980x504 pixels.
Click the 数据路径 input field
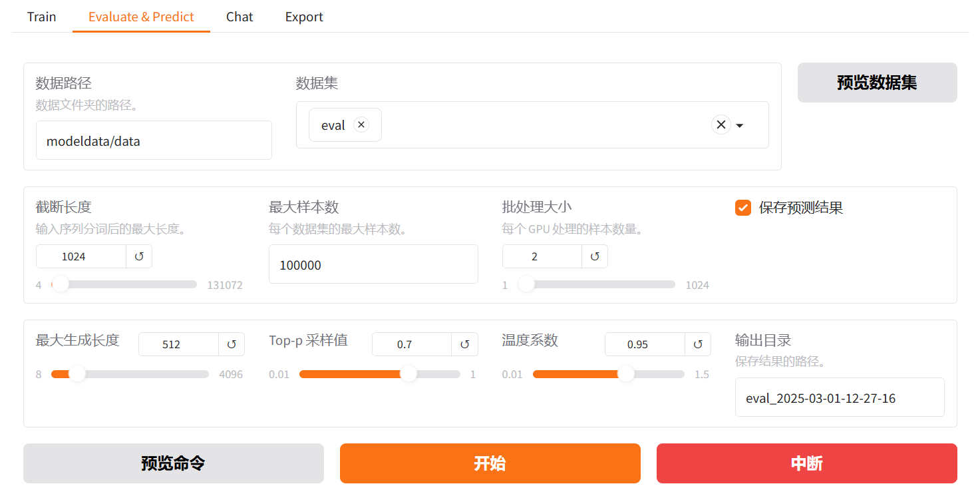point(154,140)
